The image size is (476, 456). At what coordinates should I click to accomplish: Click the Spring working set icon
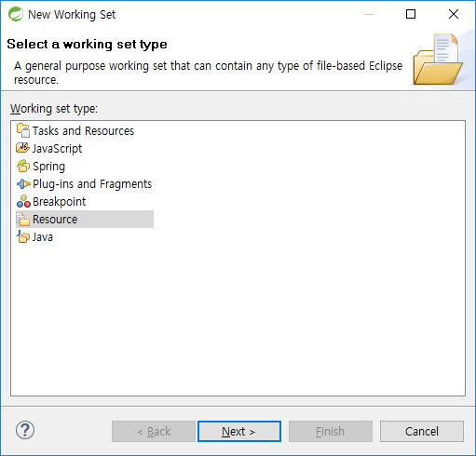pos(23,166)
